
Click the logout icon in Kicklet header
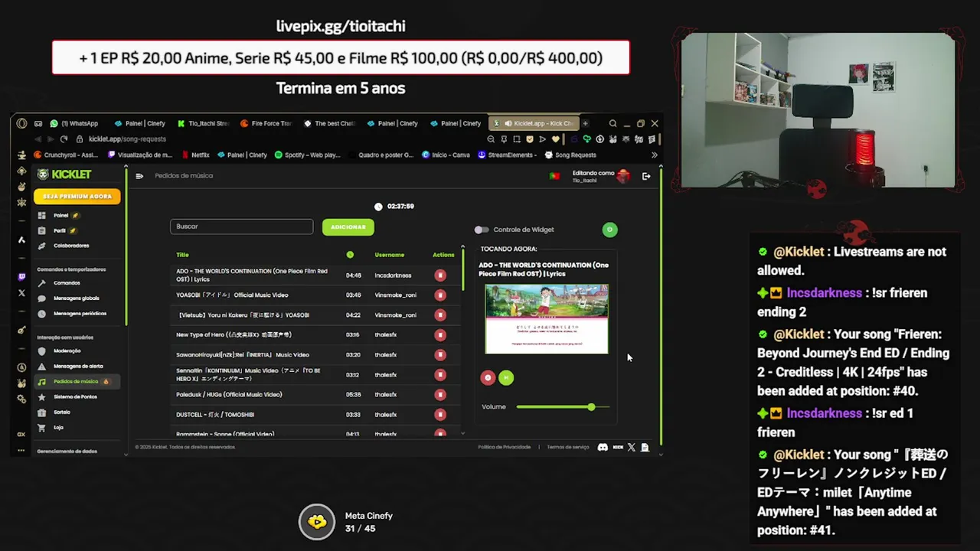(x=646, y=176)
